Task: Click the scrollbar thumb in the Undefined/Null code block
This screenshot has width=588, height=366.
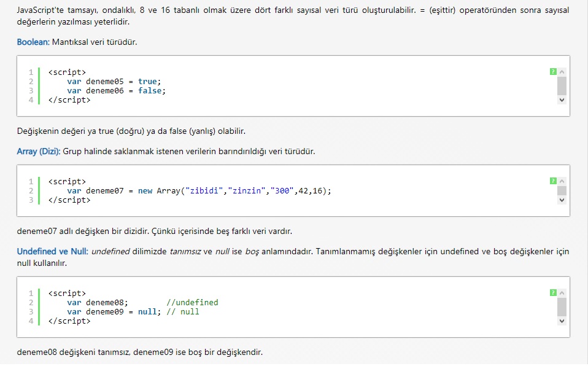Action: [x=562, y=307]
